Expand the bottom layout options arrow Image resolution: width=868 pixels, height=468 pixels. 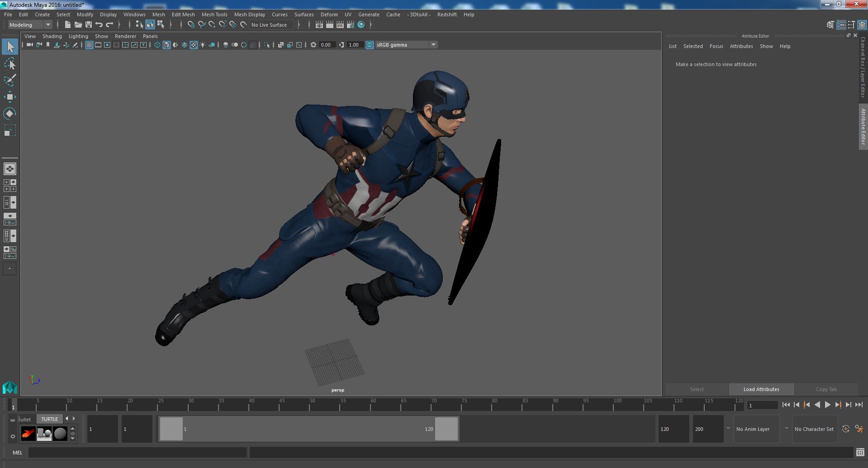pyautogui.click(x=9, y=268)
